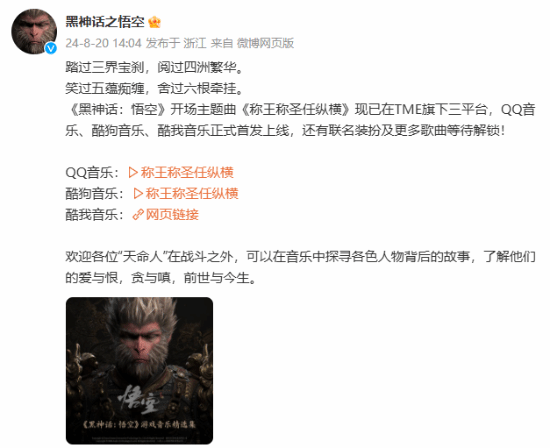The width and height of the screenshot is (550, 448).
Task: Click the 发布于 浙江 location text
Action: [x=176, y=43]
